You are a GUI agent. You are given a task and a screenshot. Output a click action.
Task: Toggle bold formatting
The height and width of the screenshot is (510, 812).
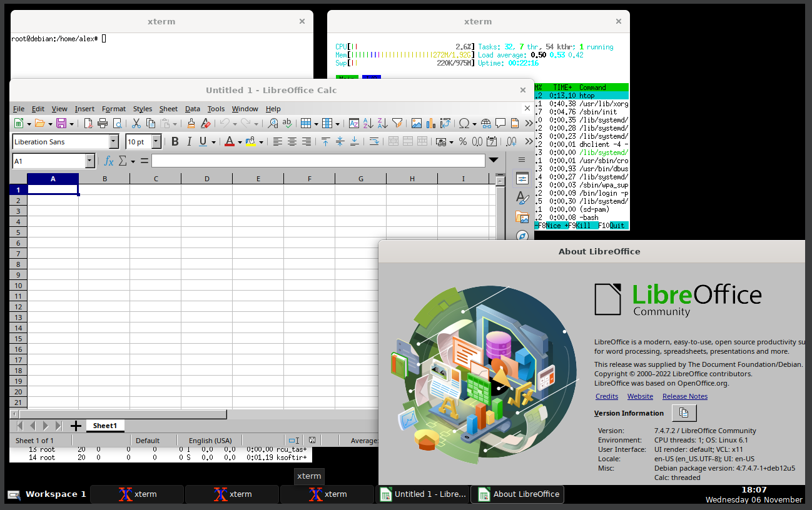[175, 142]
